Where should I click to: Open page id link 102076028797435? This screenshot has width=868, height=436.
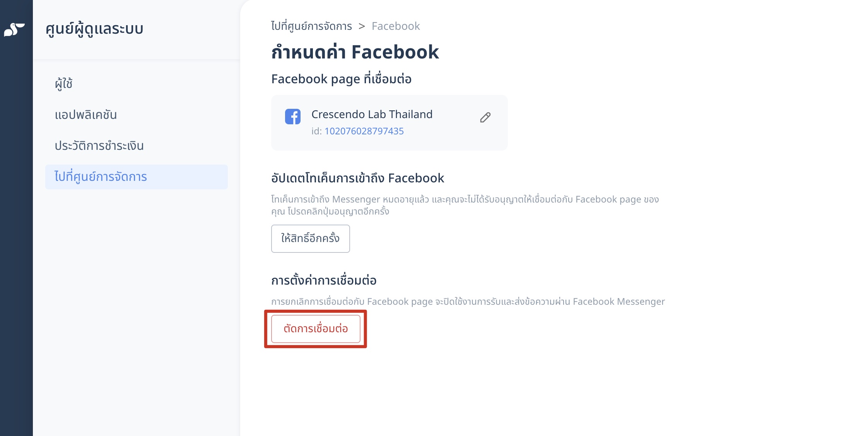(364, 131)
